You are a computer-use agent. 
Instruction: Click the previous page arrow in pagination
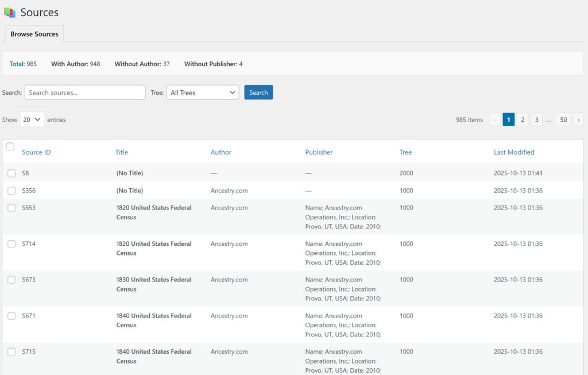(495, 119)
